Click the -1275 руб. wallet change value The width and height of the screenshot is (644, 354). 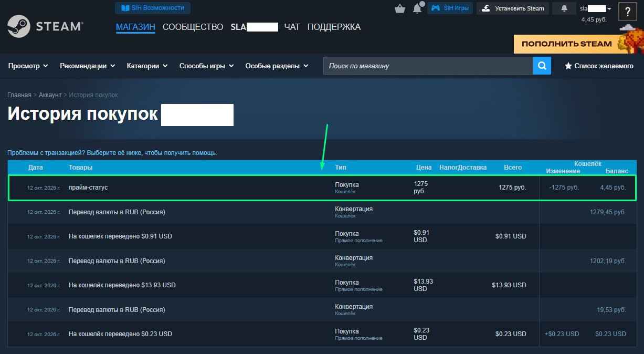coord(564,188)
